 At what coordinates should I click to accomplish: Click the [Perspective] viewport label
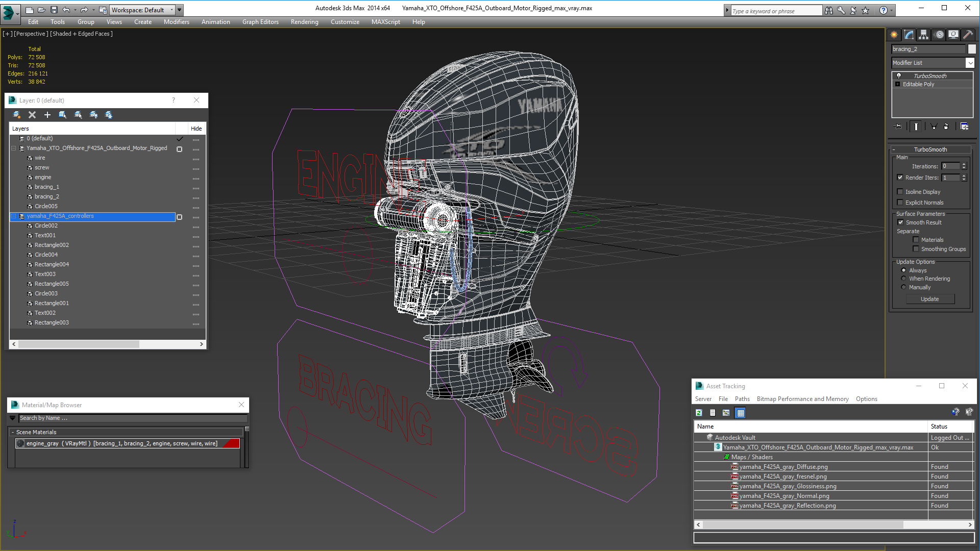click(x=31, y=34)
